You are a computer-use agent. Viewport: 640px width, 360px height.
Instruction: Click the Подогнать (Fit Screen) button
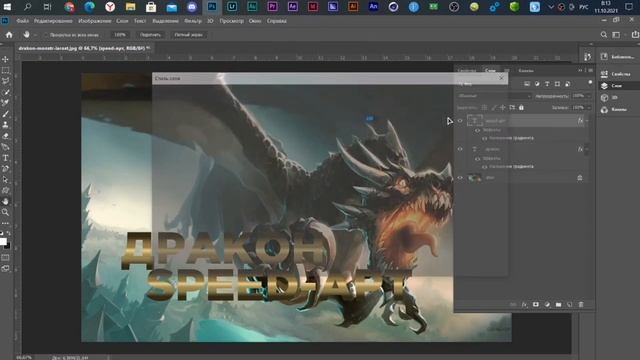coord(150,35)
